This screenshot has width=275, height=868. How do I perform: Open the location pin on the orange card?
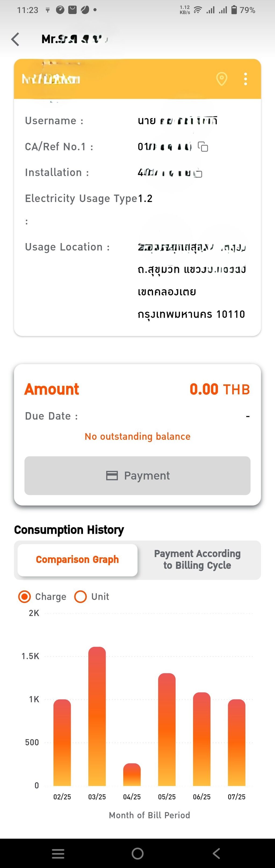tap(222, 79)
